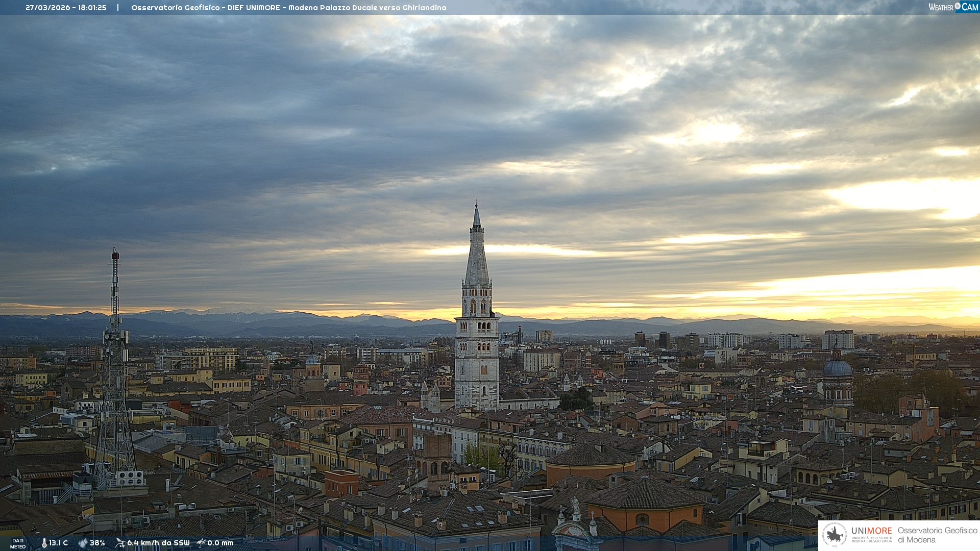Image resolution: width=980 pixels, height=551 pixels.
Task: Click the 6.4 km/h da SSW wind reading
Action: [158, 543]
